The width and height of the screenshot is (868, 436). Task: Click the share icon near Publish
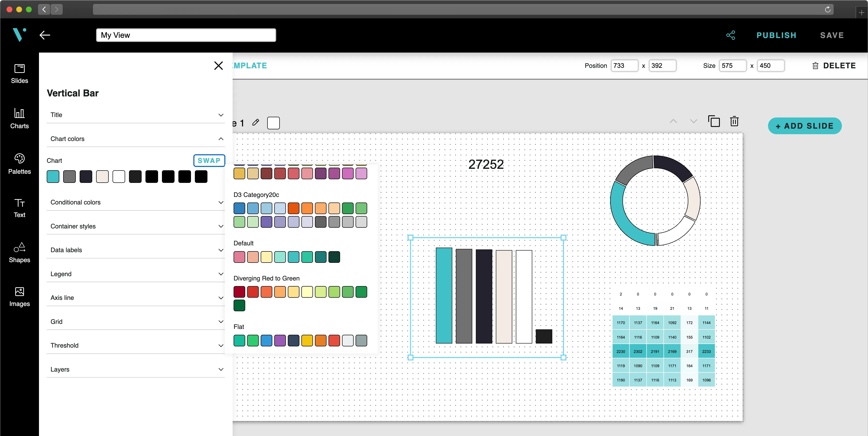730,35
